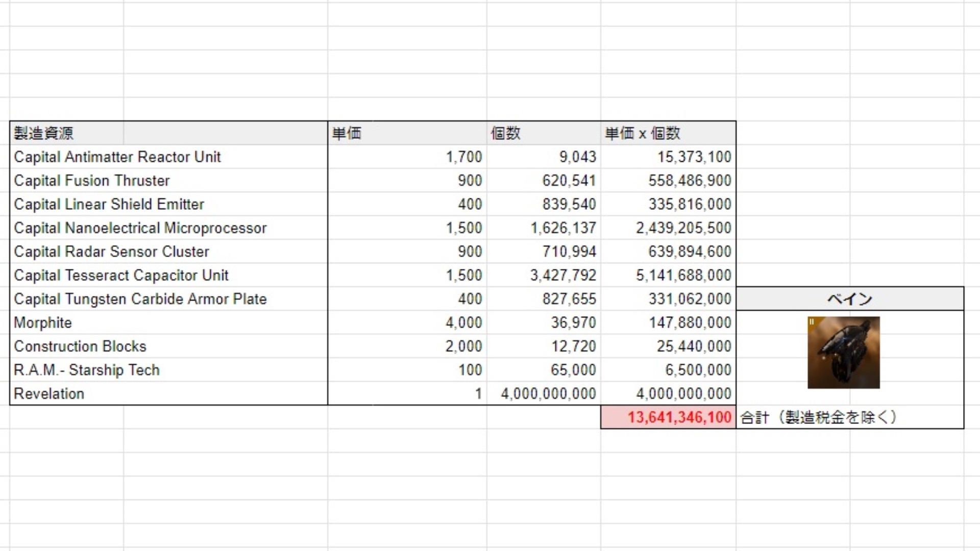This screenshot has height=551, width=980.
Task: Select the Construction Blocks cell
Action: [x=168, y=346]
